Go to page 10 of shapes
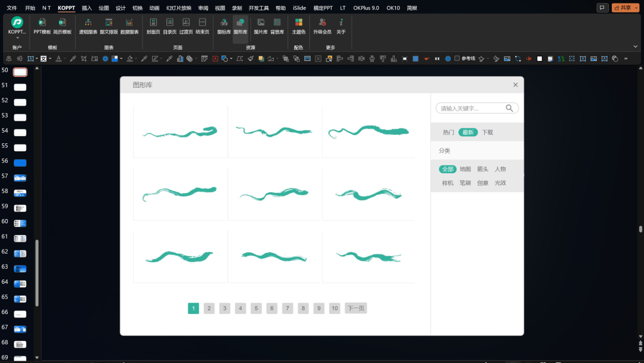This screenshot has width=644, height=363. pyautogui.click(x=335, y=308)
